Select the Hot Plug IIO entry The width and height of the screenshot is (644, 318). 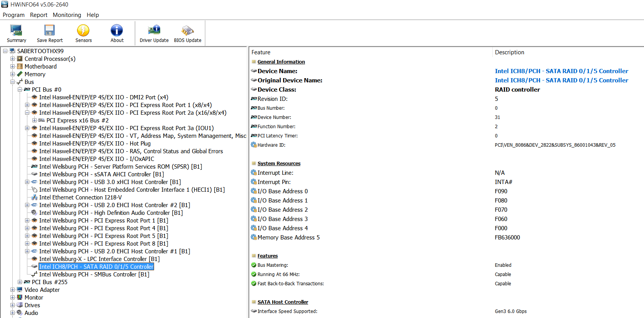click(95, 144)
